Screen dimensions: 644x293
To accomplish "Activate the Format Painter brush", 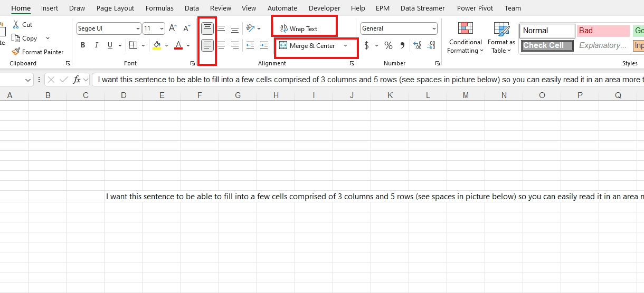I will tap(37, 52).
